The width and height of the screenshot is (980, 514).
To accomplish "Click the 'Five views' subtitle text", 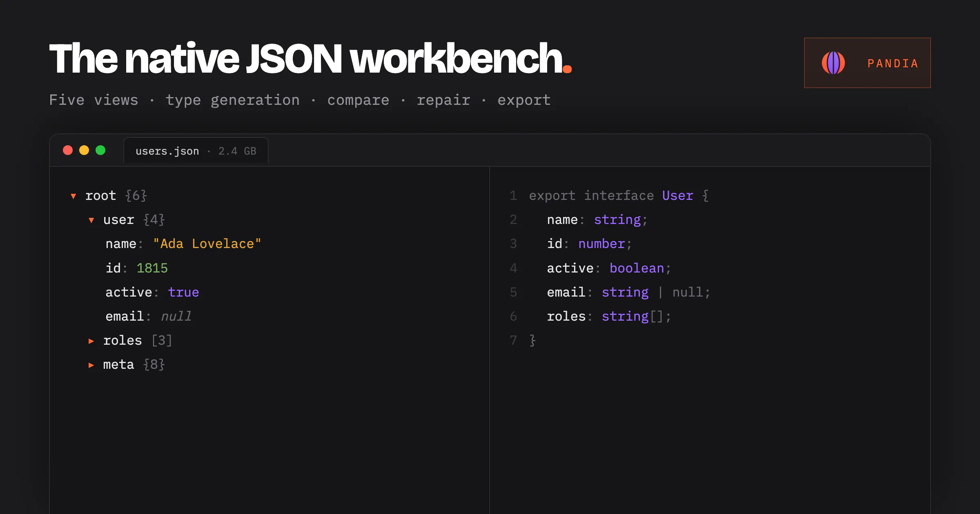I will coord(94,100).
